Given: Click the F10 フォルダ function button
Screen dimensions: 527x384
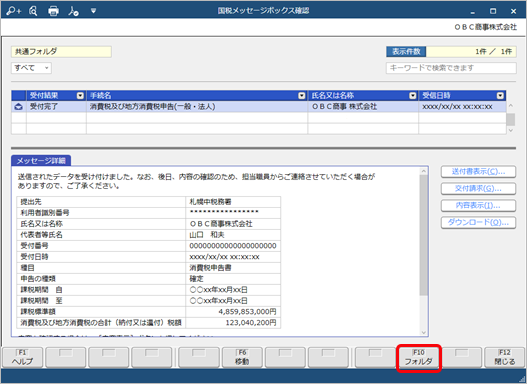Looking at the screenshot, I should [418, 357].
